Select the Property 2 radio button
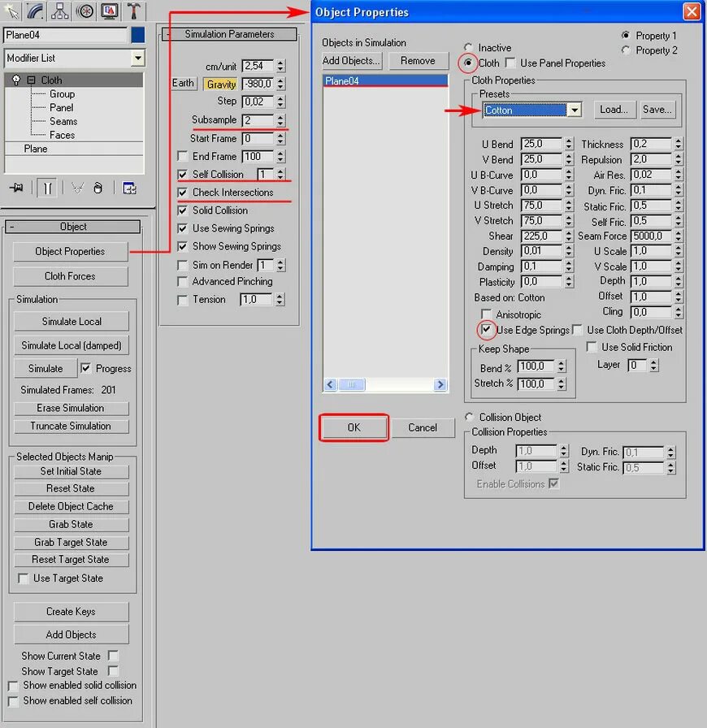The height and width of the screenshot is (728, 707). coord(626,50)
